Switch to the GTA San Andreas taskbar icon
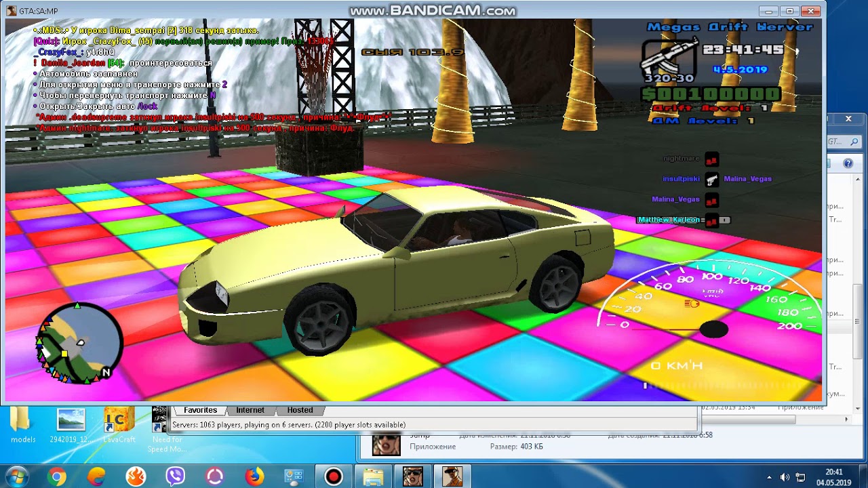The image size is (868, 488). [412, 476]
